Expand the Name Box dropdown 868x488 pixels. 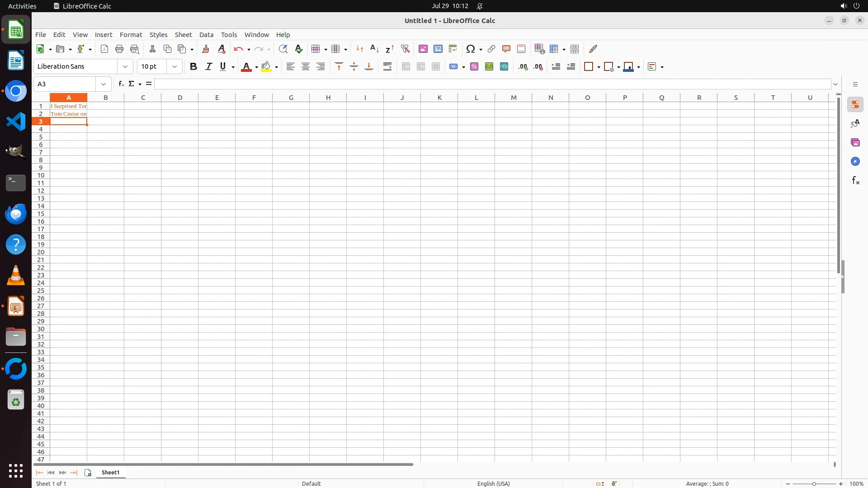coord(104,84)
